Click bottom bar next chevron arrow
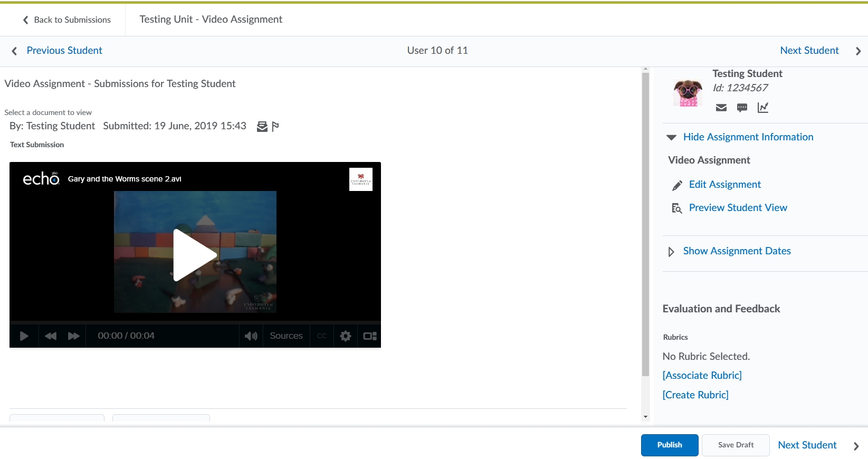The width and height of the screenshot is (868, 459). point(856,446)
